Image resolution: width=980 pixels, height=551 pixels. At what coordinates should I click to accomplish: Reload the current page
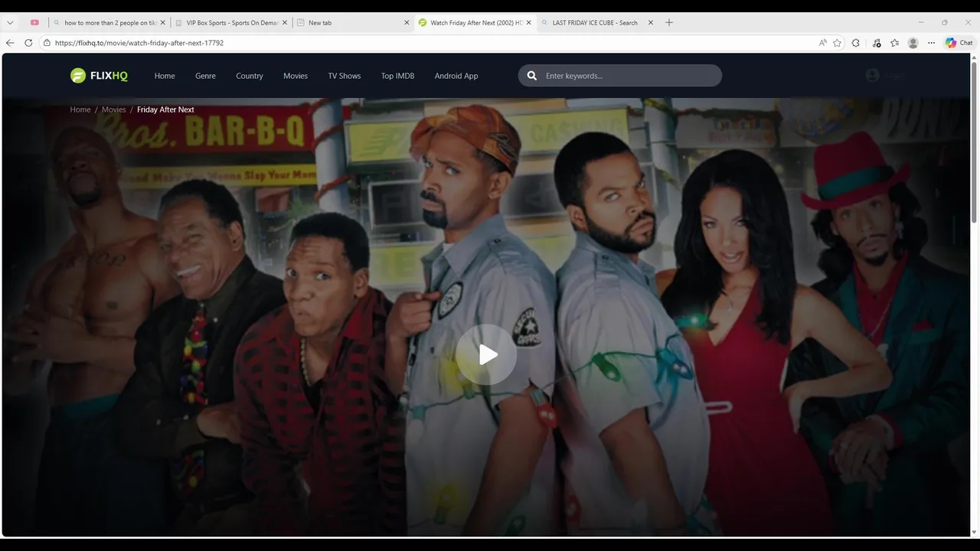[x=28, y=43]
